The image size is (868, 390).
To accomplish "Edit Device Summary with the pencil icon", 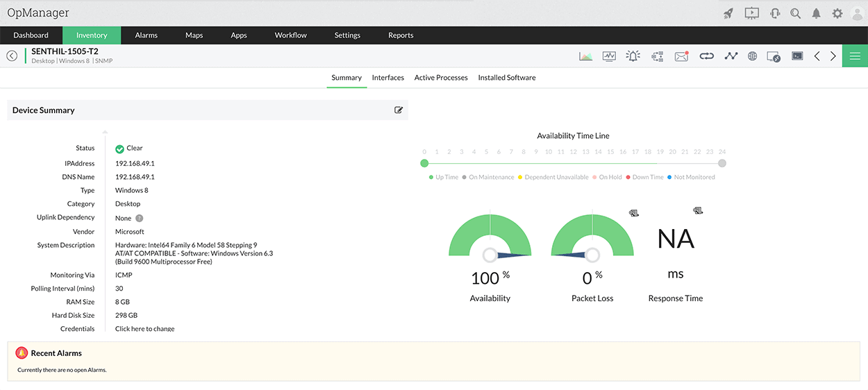I will pyautogui.click(x=399, y=110).
